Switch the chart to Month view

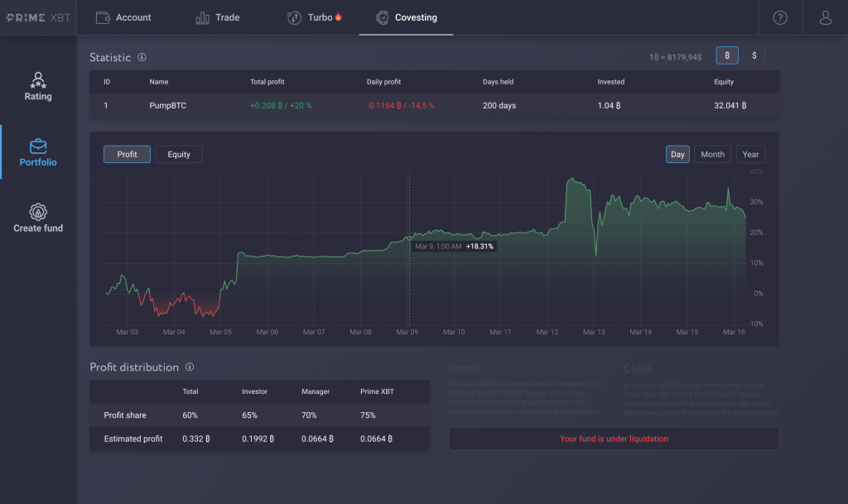pos(712,154)
